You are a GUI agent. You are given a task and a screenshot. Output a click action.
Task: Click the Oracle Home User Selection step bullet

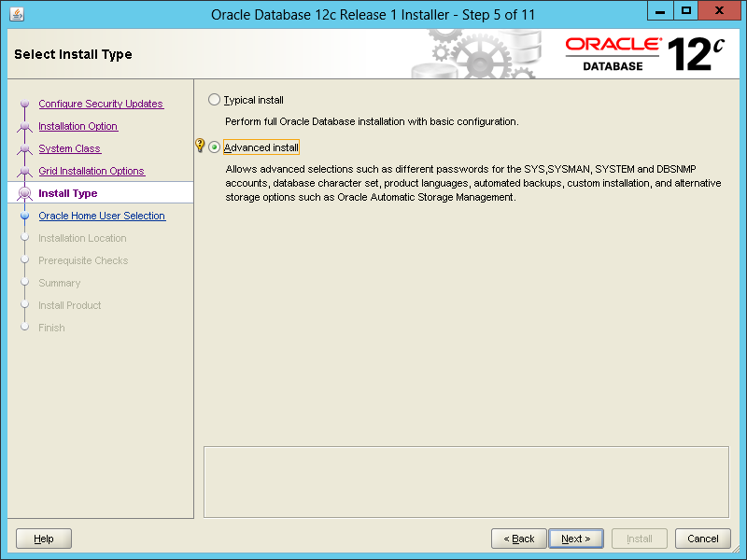coord(25,216)
